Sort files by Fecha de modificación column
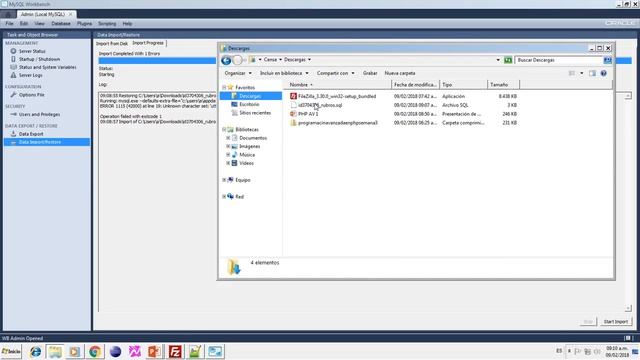 click(416, 85)
